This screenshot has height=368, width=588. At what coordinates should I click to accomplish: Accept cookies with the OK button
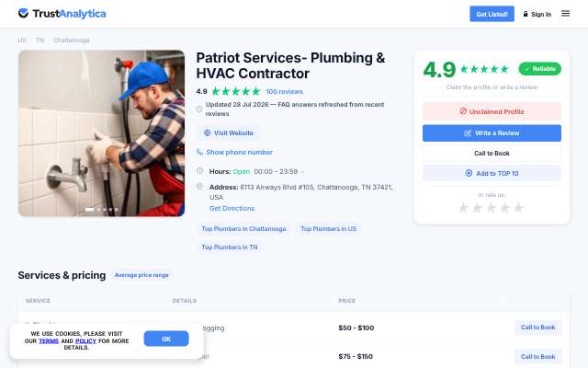166,339
